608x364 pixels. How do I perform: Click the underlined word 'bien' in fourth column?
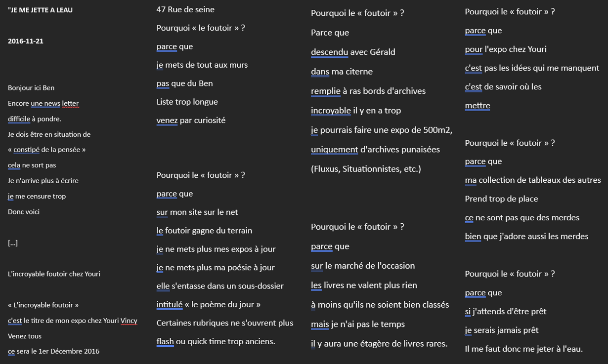pyautogui.click(x=473, y=236)
